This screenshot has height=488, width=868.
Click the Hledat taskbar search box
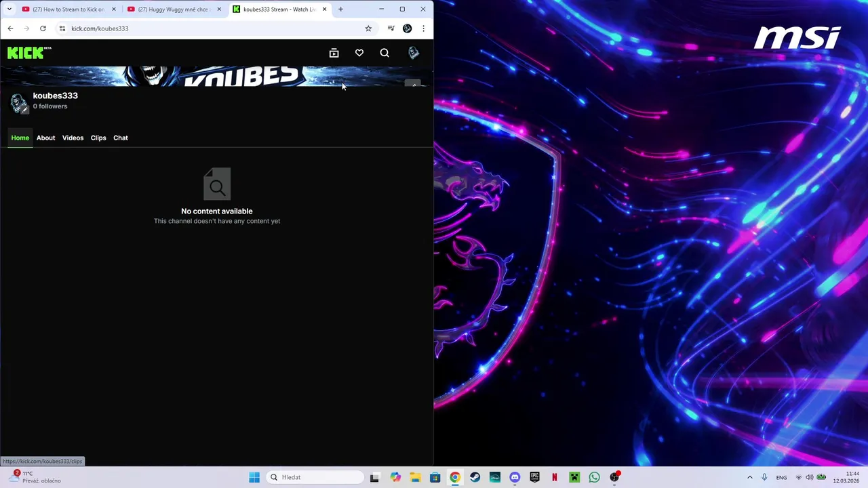tap(315, 477)
